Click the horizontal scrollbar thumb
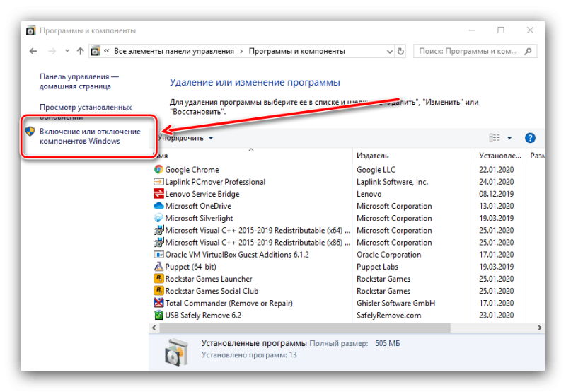This screenshot has width=566, height=392. click(x=305, y=328)
